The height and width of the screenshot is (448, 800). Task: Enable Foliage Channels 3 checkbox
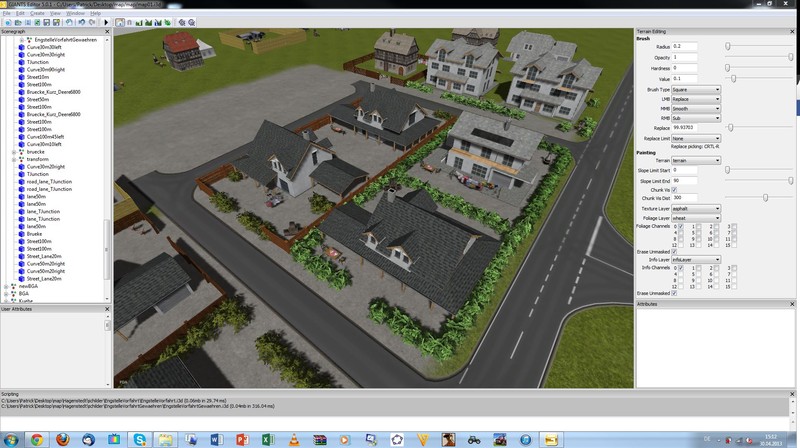[x=734, y=226]
